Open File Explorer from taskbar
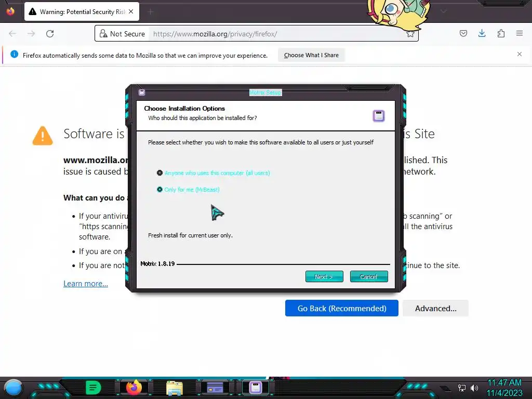532x399 pixels. [x=175, y=388]
